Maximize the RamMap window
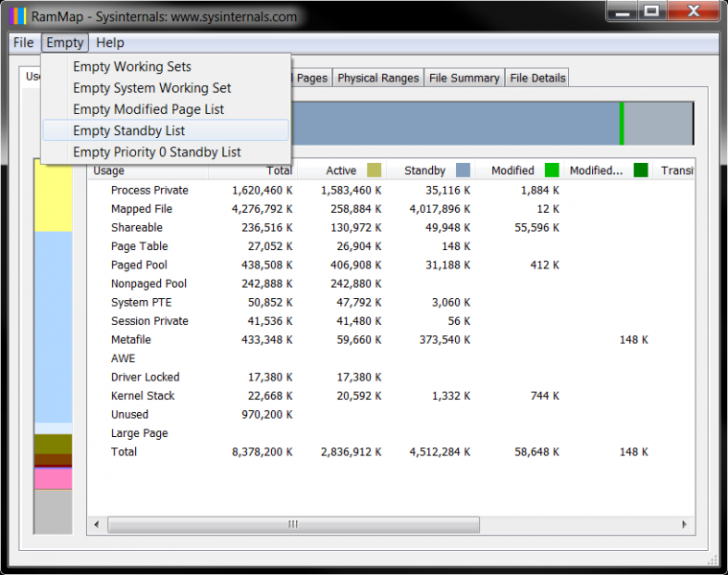This screenshot has height=575, width=728. (652, 11)
